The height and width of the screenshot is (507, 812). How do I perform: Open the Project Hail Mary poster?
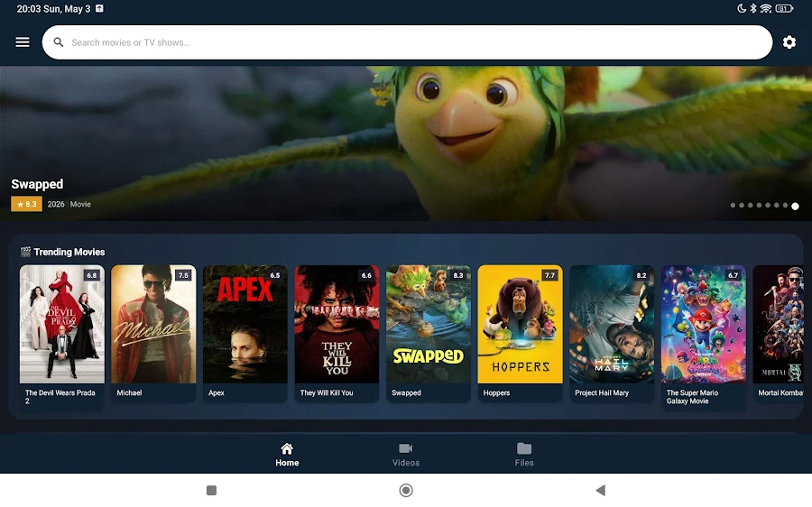[x=612, y=324]
